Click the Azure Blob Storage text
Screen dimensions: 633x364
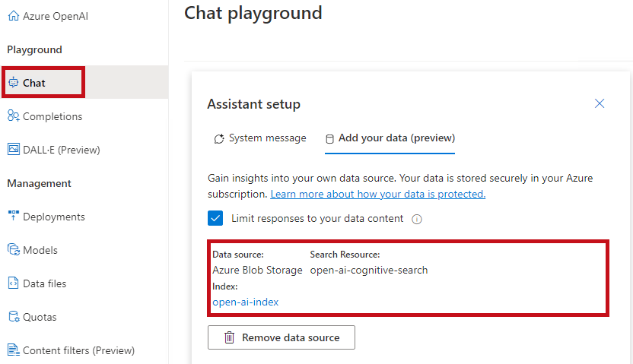257,270
